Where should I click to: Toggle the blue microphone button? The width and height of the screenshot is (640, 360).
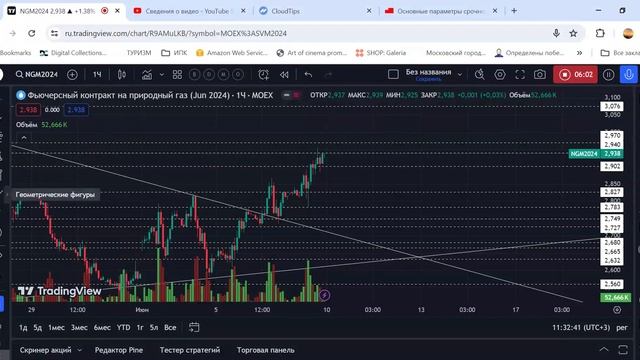coord(629,75)
